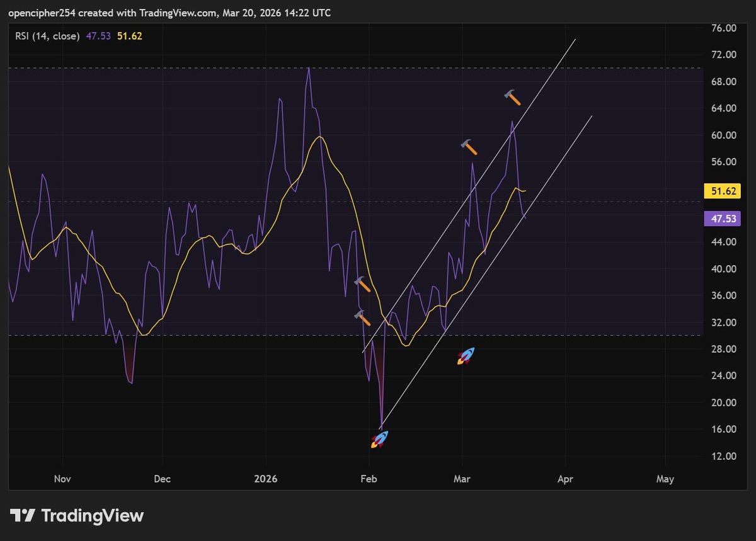Select the hammer emoji near the 38 RSI level
The height and width of the screenshot is (541, 756).
tap(362, 284)
